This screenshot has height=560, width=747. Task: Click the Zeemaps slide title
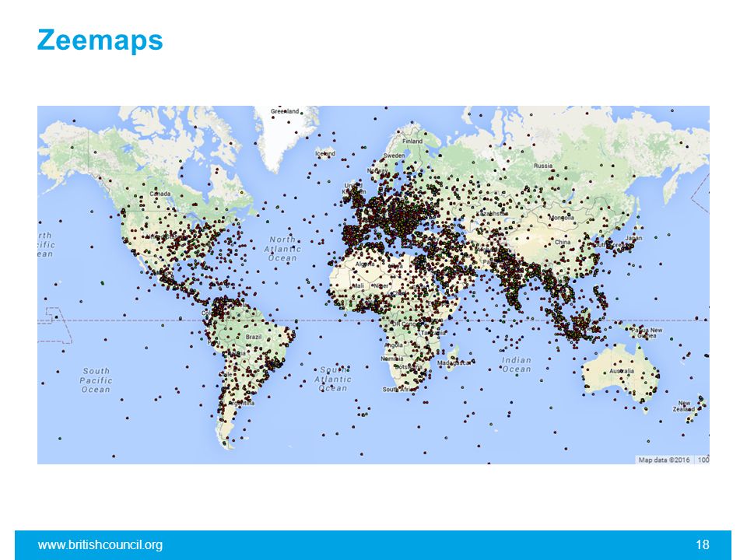point(100,41)
